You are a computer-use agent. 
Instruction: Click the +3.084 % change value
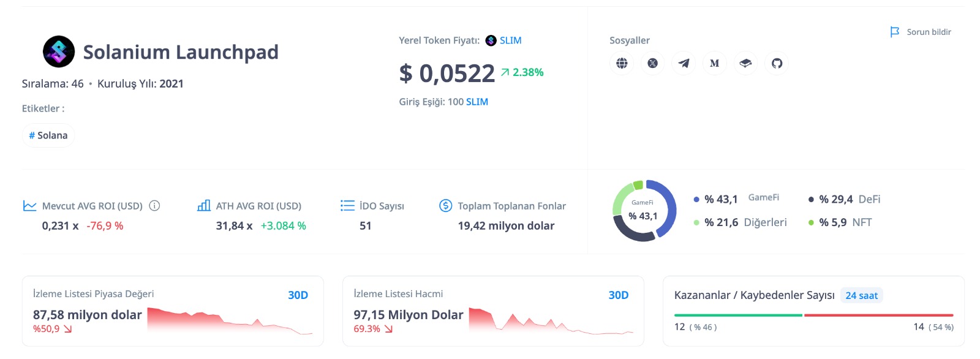click(284, 226)
